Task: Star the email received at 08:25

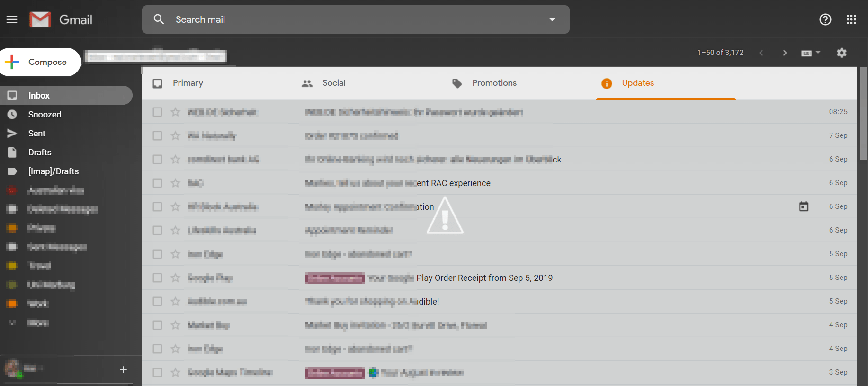Action: click(x=176, y=112)
